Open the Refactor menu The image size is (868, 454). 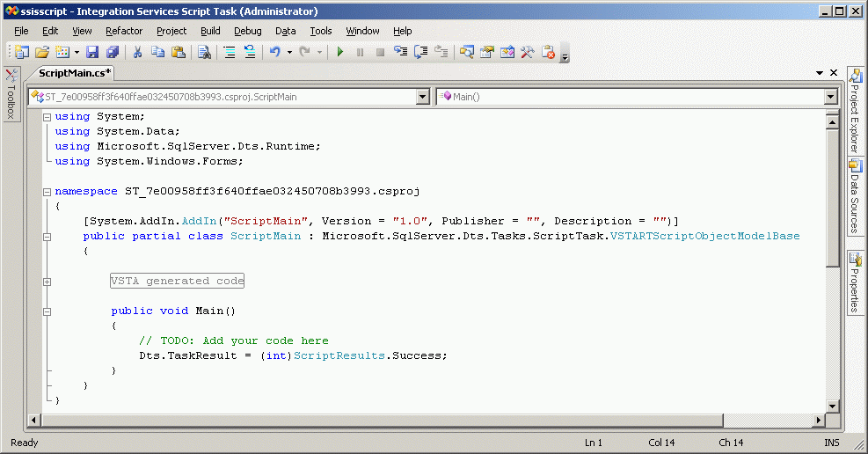coord(124,31)
